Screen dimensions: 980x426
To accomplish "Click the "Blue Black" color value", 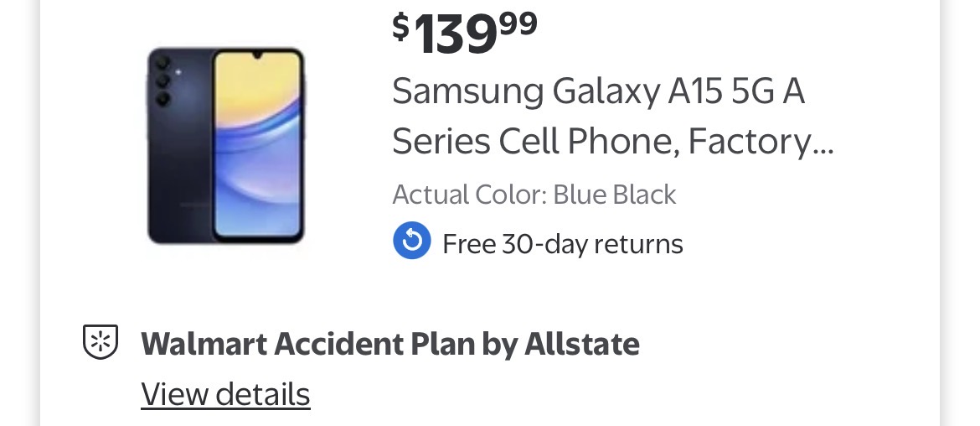I will 614,195.
